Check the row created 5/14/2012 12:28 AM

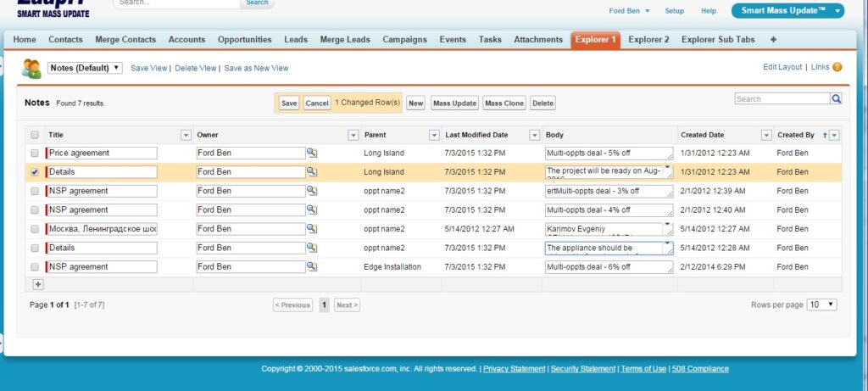coord(35,248)
